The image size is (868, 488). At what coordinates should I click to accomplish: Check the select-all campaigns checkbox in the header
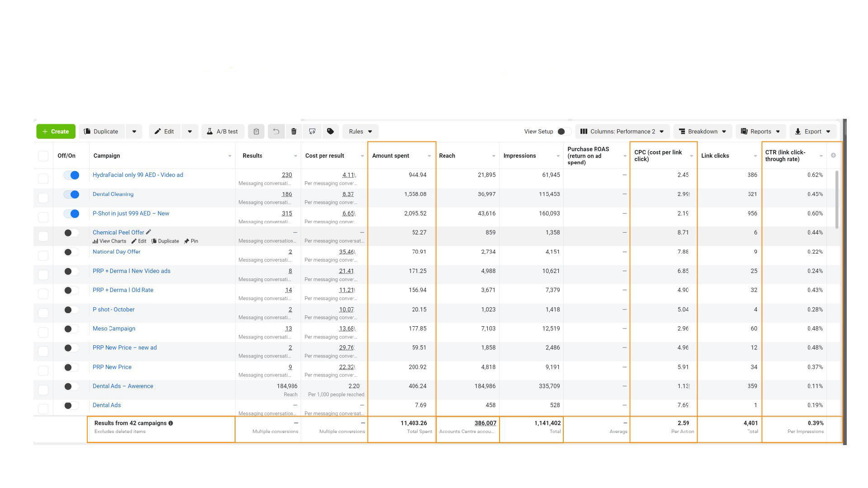(x=43, y=156)
